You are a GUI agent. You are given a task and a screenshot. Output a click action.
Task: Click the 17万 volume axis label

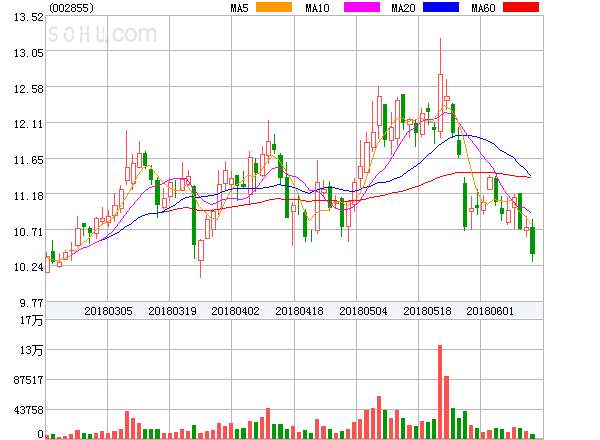click(x=31, y=320)
